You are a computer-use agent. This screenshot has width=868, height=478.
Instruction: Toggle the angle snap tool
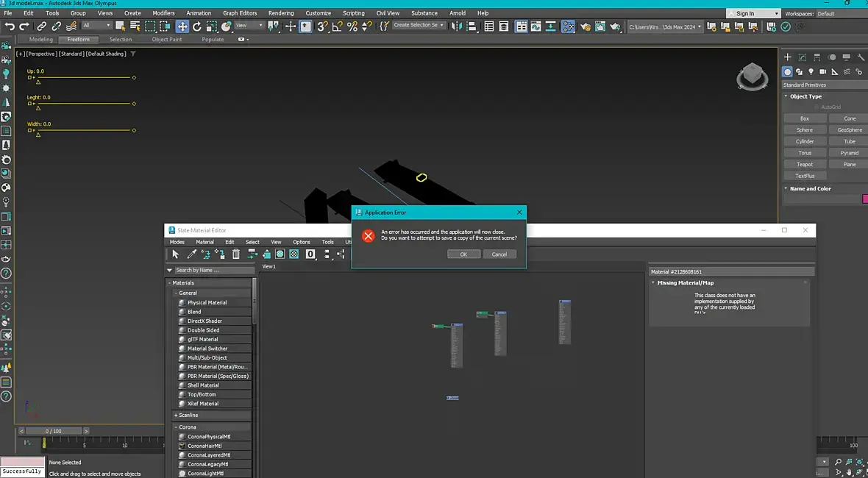[337, 26]
